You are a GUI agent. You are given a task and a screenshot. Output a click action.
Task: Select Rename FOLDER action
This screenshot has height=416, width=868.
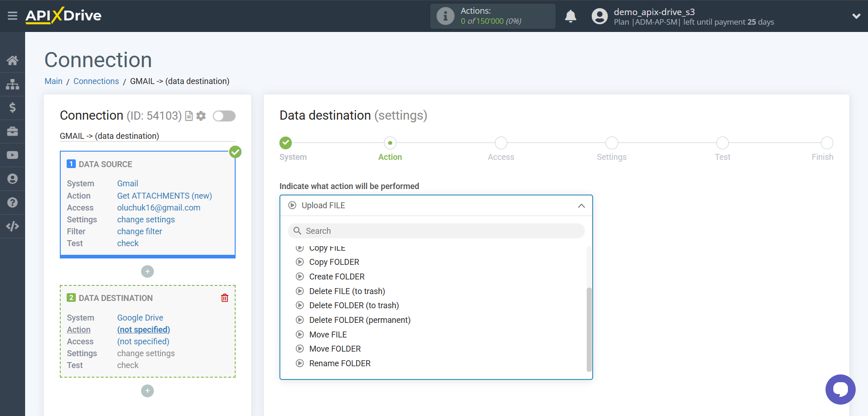point(340,363)
